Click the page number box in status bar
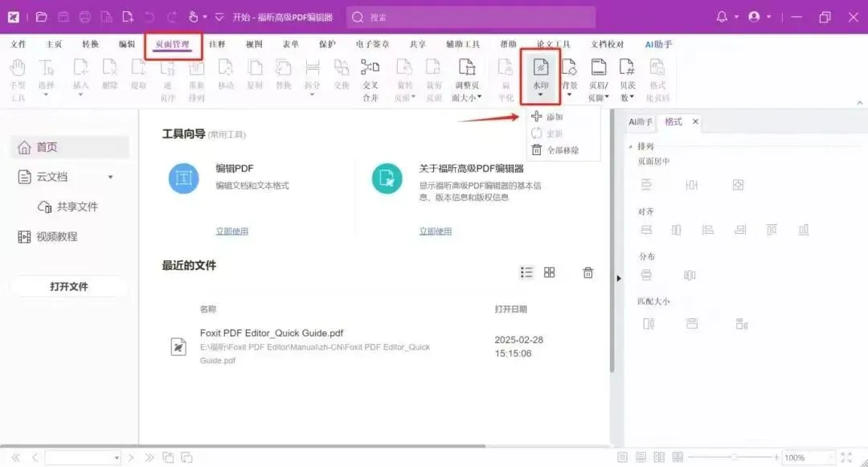This screenshot has height=467, width=868. click(83, 457)
